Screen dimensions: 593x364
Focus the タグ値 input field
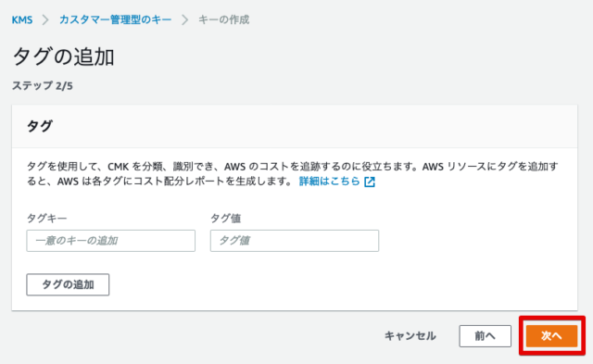295,241
